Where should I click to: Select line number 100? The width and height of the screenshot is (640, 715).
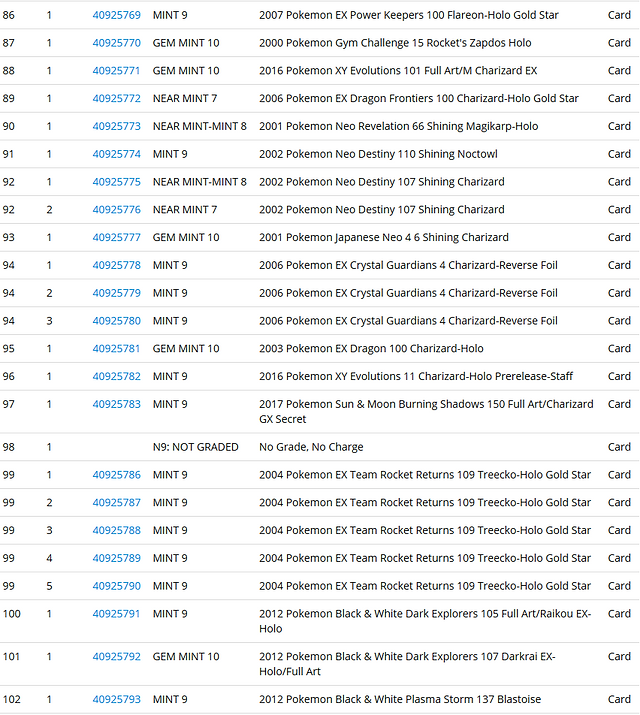click(12, 614)
